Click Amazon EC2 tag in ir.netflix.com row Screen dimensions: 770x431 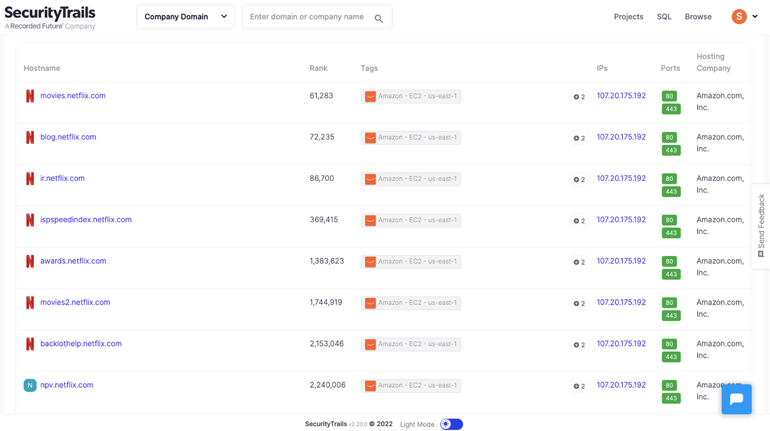pos(411,179)
